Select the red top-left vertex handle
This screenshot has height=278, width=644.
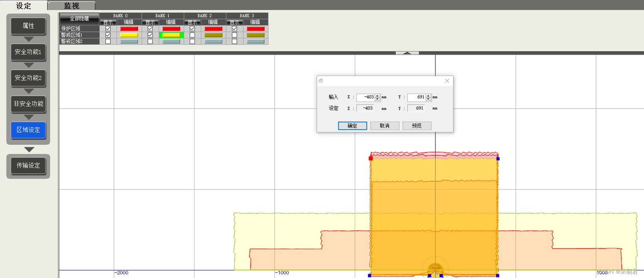pos(371,158)
